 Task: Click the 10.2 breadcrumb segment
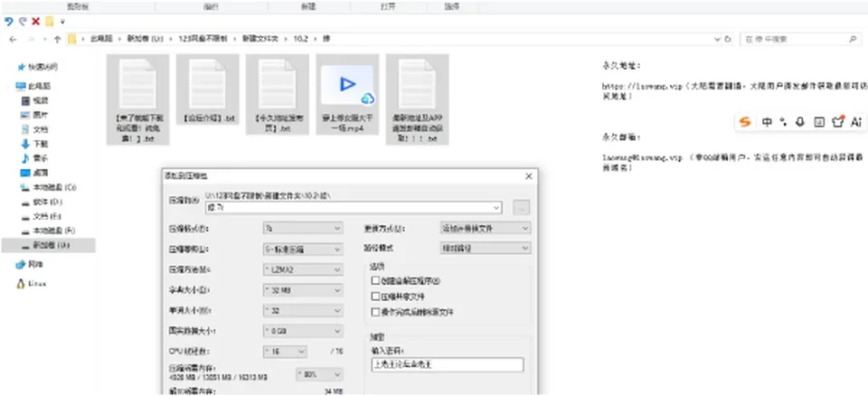tap(300, 39)
